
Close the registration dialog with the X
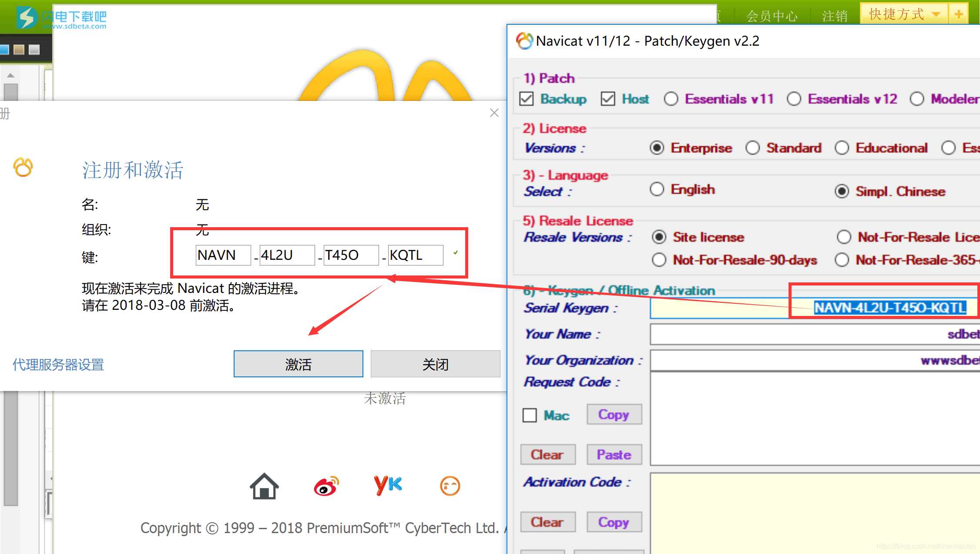tap(494, 113)
